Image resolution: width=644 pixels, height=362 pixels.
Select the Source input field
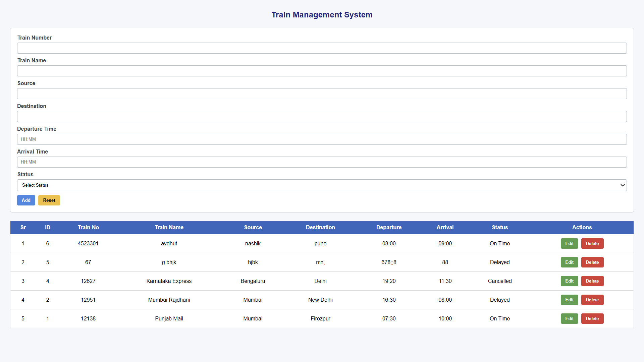[322, 94]
